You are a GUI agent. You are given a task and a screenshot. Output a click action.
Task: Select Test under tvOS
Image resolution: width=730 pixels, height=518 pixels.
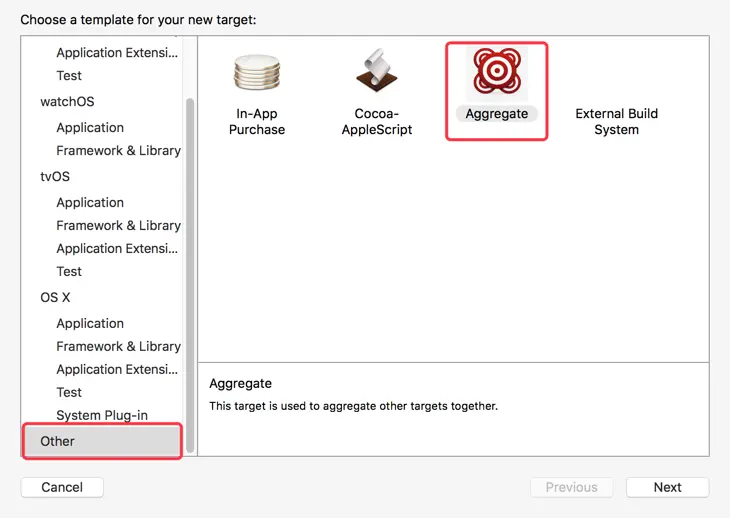[69, 271]
